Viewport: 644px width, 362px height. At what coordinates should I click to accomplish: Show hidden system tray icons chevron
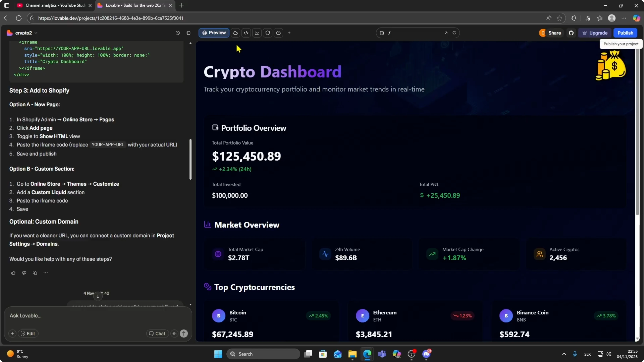coord(564,354)
